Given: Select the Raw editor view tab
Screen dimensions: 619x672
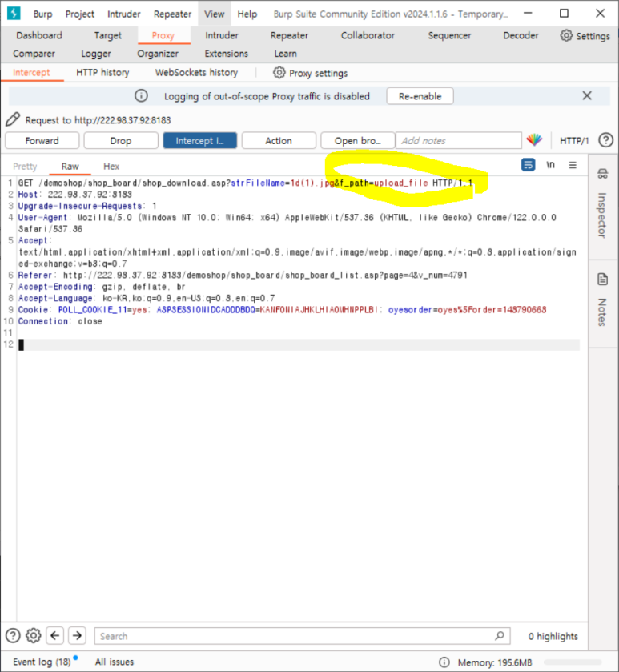Looking at the screenshot, I should (x=70, y=167).
